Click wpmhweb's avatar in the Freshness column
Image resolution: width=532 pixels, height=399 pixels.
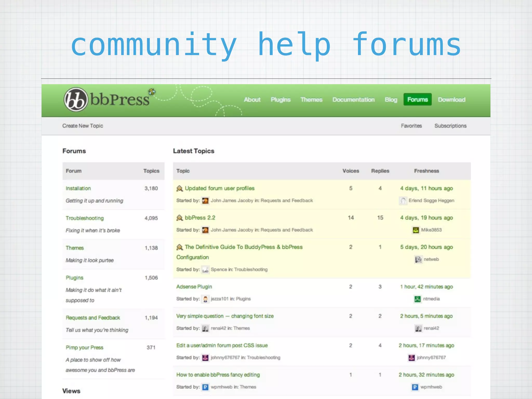[x=415, y=387]
